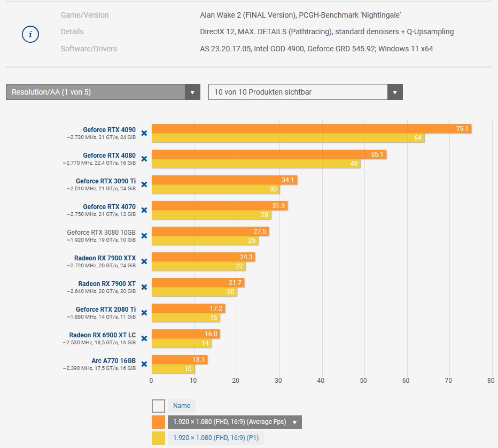Viewport: 498px width, 448px height.
Task: Remove Geforce RTX 4090 with its X icon
Action: pos(144,133)
